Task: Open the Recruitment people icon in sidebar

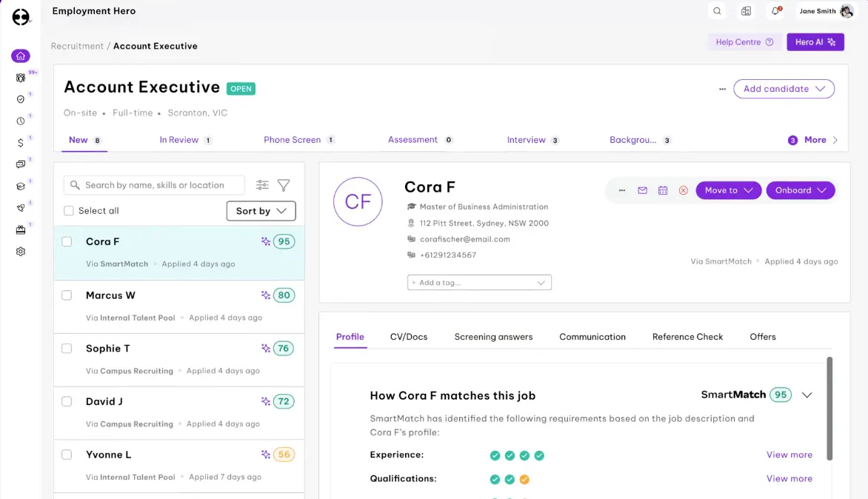Action: tap(20, 77)
